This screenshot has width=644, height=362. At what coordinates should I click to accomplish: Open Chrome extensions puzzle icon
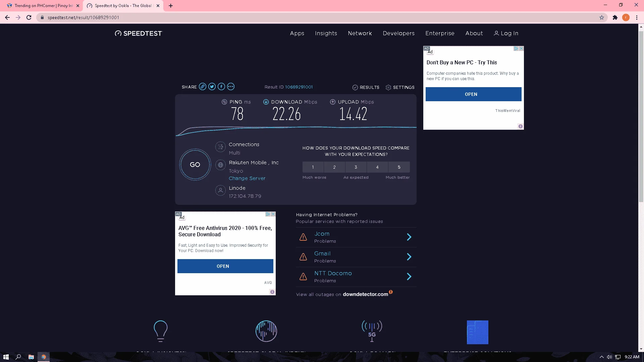(x=615, y=17)
